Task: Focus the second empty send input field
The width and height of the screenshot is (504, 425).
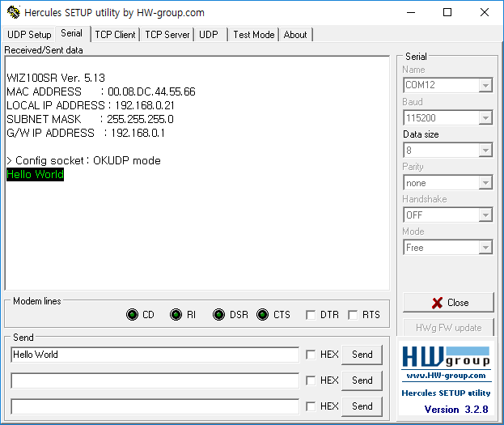Action: click(155, 380)
